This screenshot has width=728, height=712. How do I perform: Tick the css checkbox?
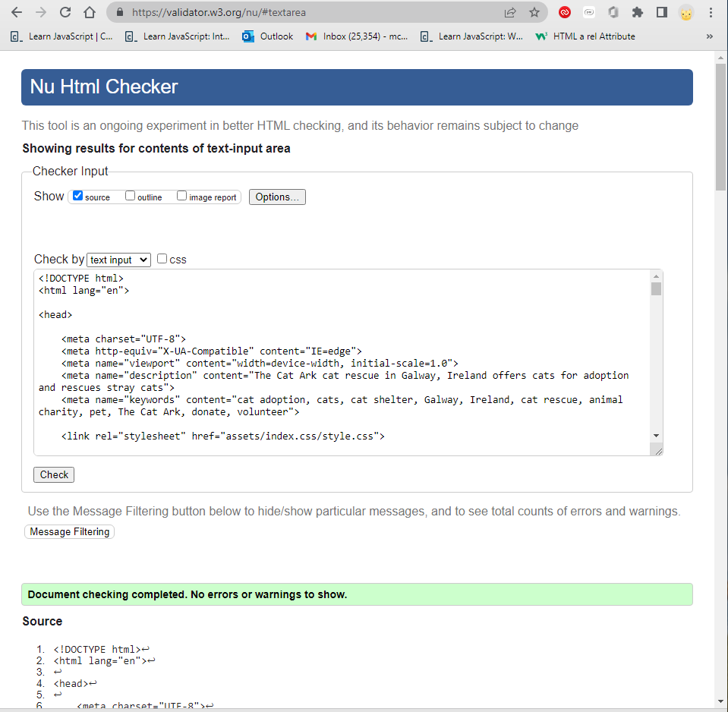[162, 259]
